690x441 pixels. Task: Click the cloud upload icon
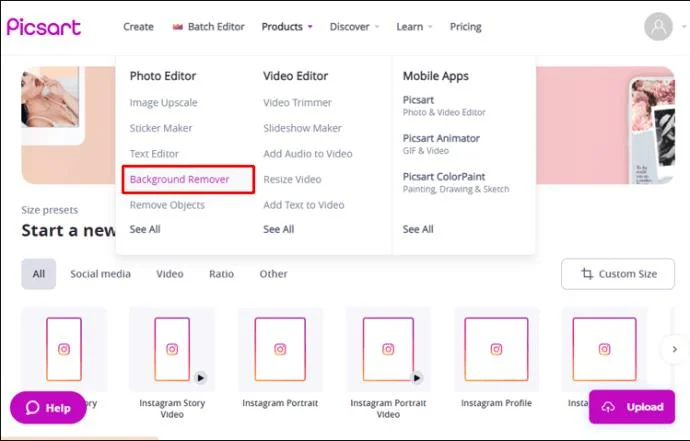click(608, 407)
